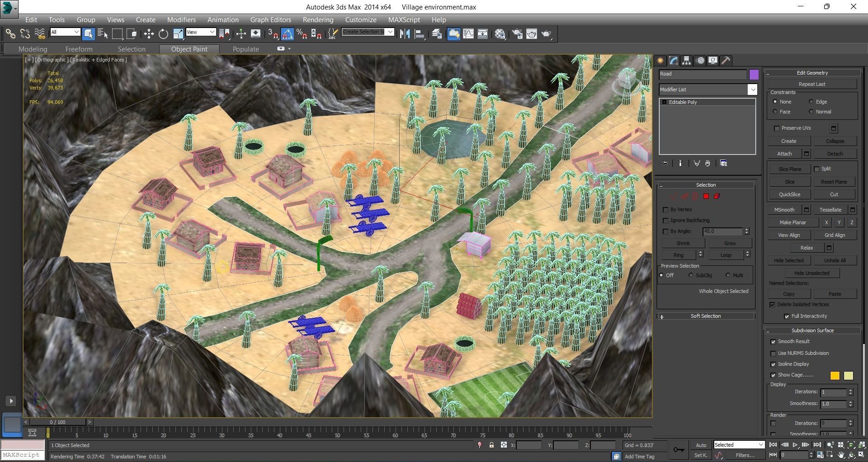Select SubObj preview selection radio

[x=691, y=275]
